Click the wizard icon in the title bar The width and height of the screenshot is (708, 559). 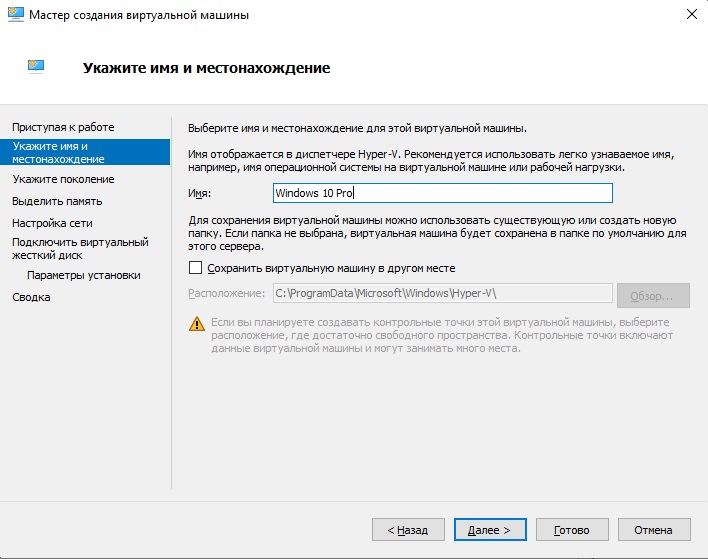[15, 15]
